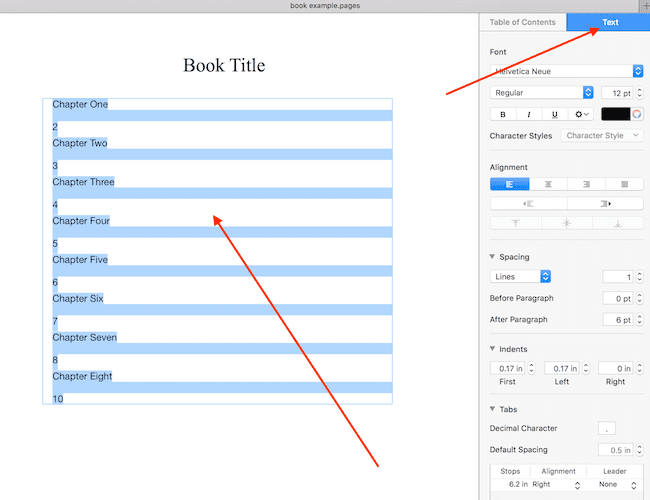Viewport: 650px width, 500px height.
Task: Increase the indent level
Action: [605, 204]
